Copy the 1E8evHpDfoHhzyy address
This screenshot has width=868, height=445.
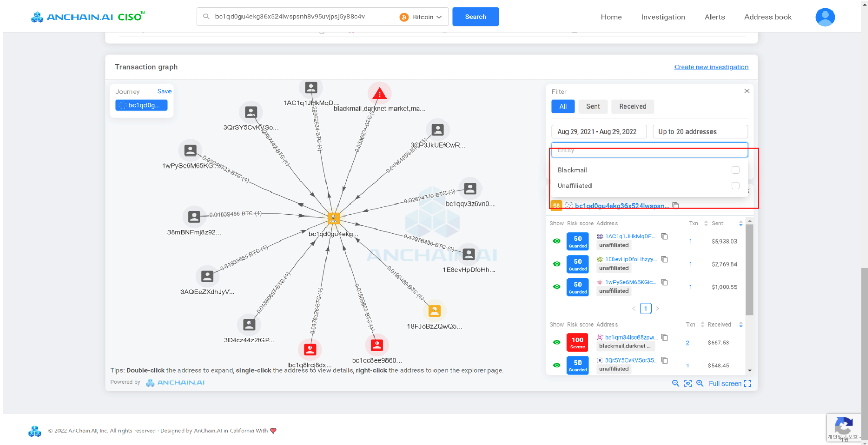[x=665, y=259]
